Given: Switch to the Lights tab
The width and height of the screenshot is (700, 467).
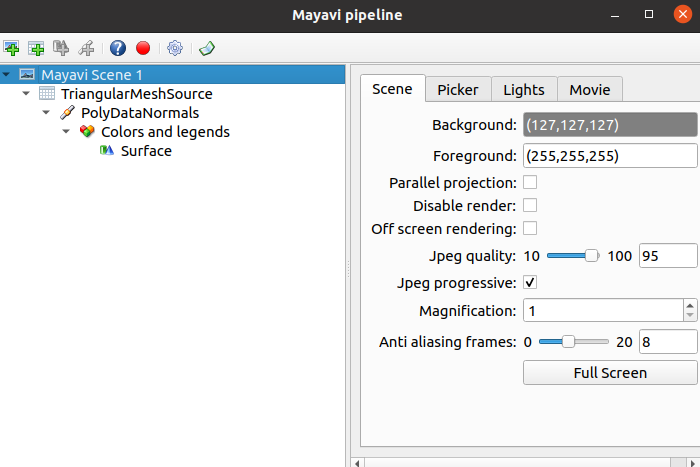Looking at the screenshot, I should coord(524,90).
